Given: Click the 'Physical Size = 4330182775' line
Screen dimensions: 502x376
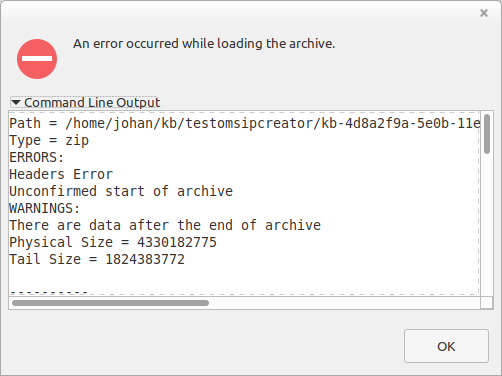Looking at the screenshot, I should point(113,242).
